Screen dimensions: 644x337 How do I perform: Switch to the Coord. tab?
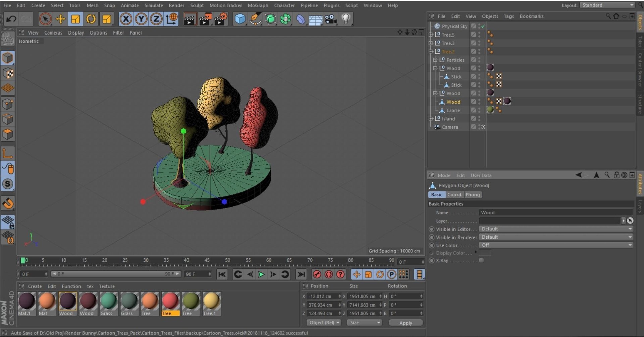click(x=454, y=195)
